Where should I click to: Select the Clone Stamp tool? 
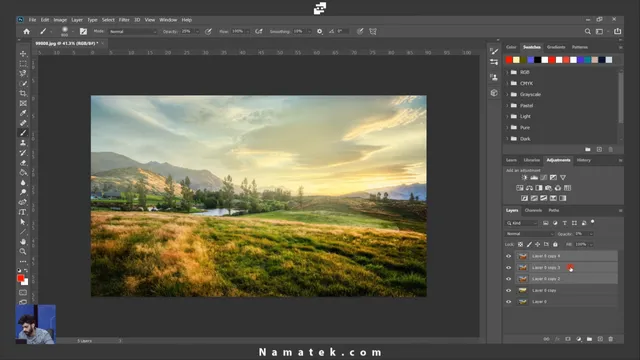coord(23,143)
